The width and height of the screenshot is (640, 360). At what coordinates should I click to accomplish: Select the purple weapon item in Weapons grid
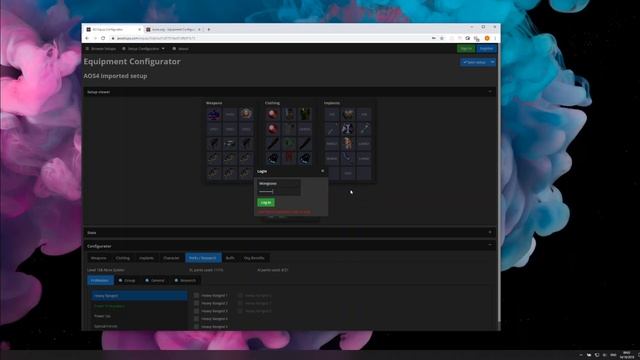click(214, 114)
